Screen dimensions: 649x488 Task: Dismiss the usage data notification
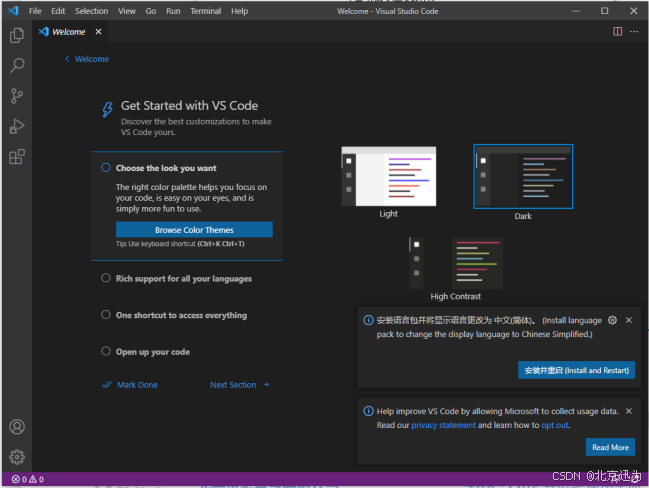(x=629, y=411)
